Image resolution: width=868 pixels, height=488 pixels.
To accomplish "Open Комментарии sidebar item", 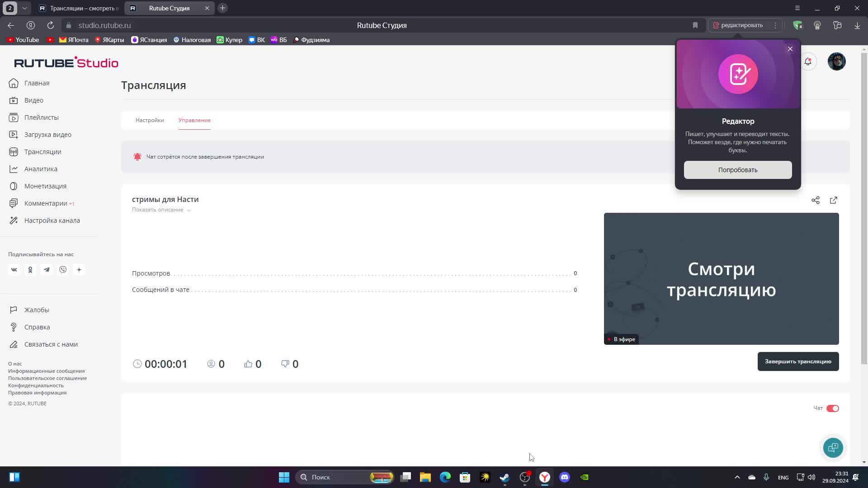I will point(42,203).
